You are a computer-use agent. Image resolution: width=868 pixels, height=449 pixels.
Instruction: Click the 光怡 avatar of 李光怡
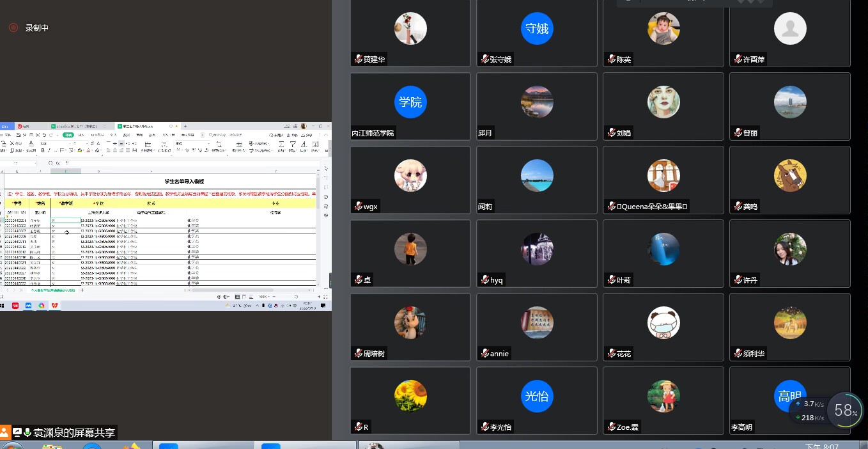pos(537,396)
